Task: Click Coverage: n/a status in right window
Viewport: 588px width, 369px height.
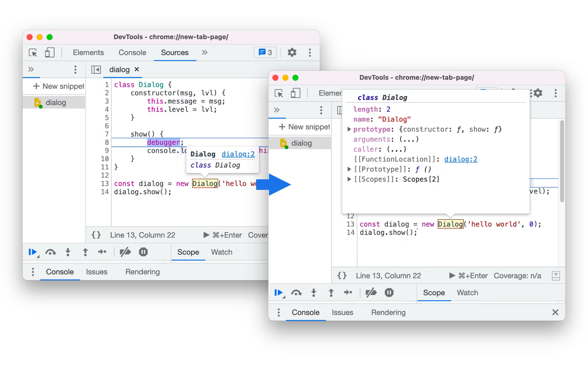Action: pyautogui.click(x=517, y=276)
